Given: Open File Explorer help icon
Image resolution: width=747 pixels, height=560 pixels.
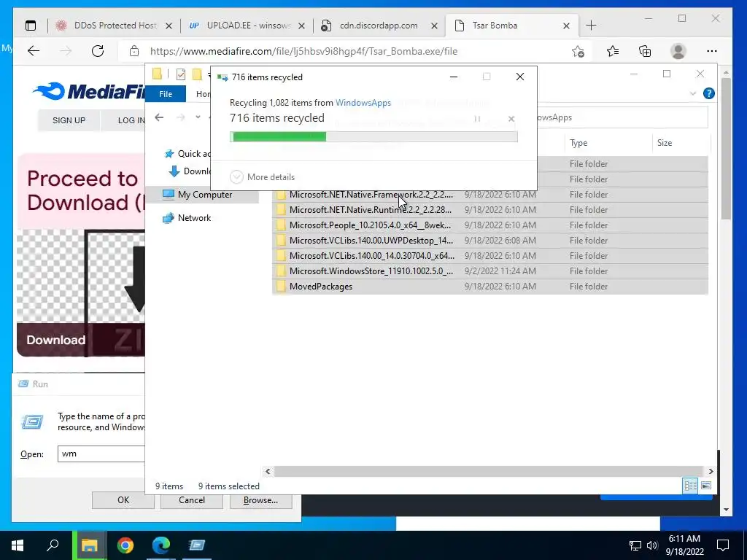Looking at the screenshot, I should [708, 94].
